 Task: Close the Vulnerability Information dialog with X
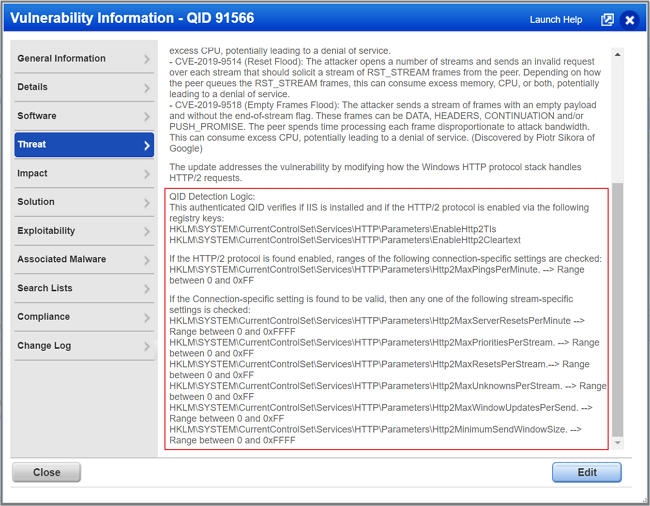coord(630,20)
